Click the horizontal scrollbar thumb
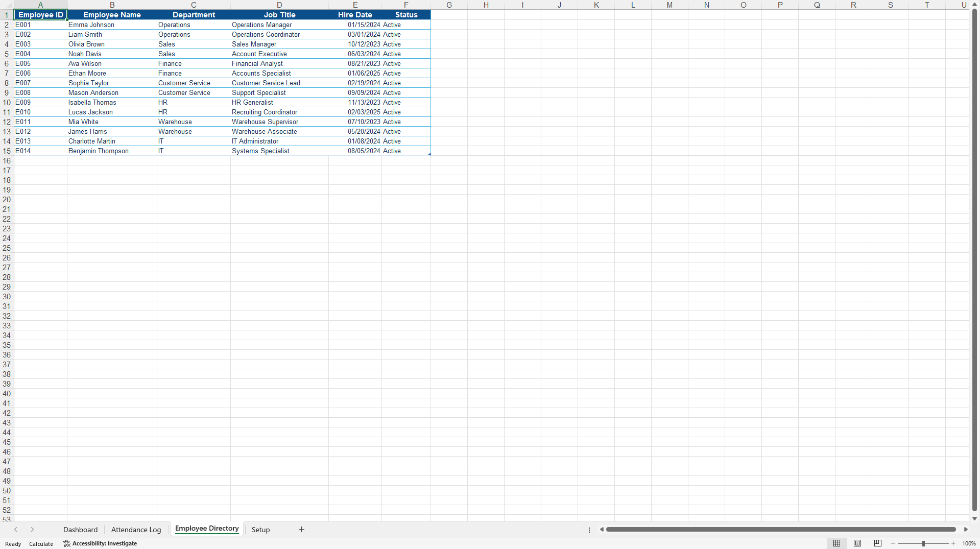This screenshot has width=980, height=549. pyautogui.click(x=781, y=530)
